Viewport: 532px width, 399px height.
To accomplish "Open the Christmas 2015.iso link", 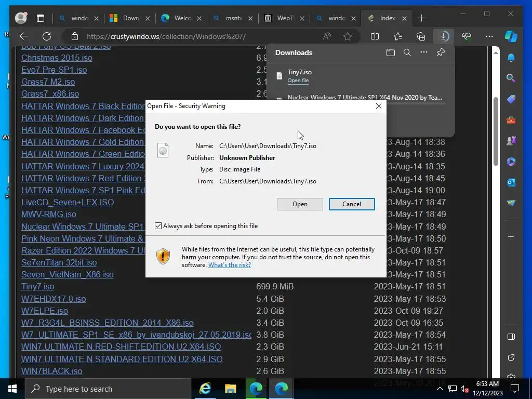I will (57, 58).
